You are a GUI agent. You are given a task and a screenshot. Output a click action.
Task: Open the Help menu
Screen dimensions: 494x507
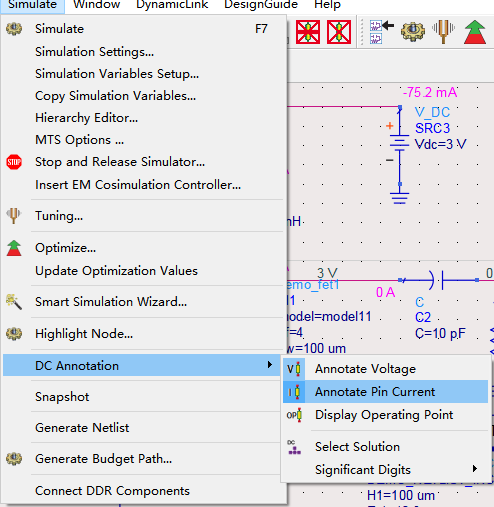(327, 5)
